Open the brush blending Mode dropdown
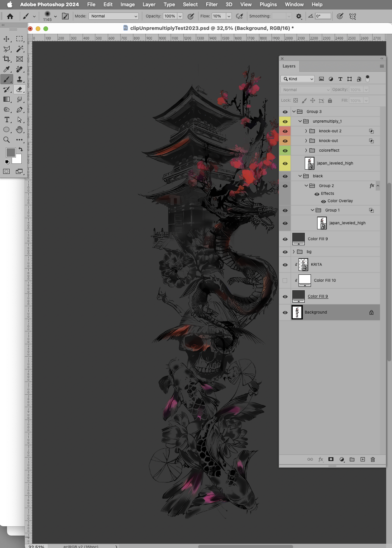The image size is (392, 548). (x=114, y=16)
